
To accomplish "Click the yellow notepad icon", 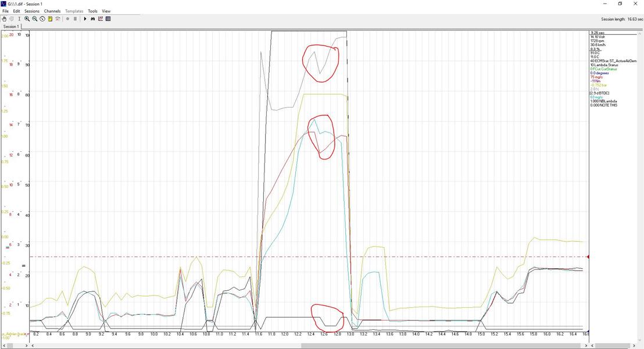I will pyautogui.click(x=50, y=19).
